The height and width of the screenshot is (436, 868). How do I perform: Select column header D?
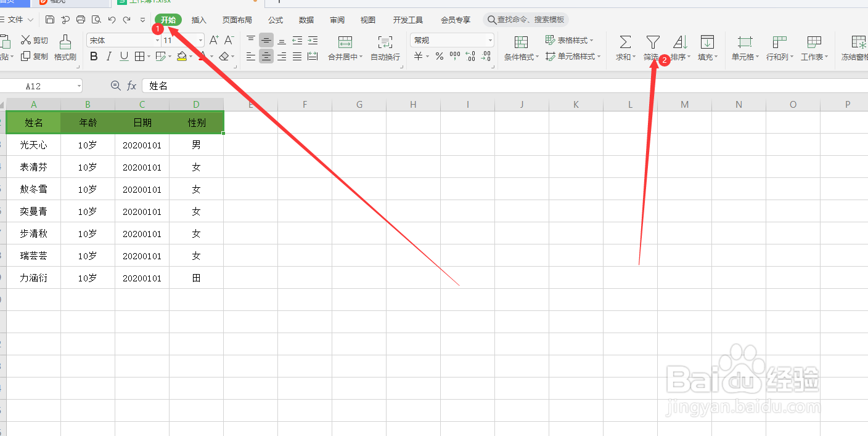(x=197, y=105)
